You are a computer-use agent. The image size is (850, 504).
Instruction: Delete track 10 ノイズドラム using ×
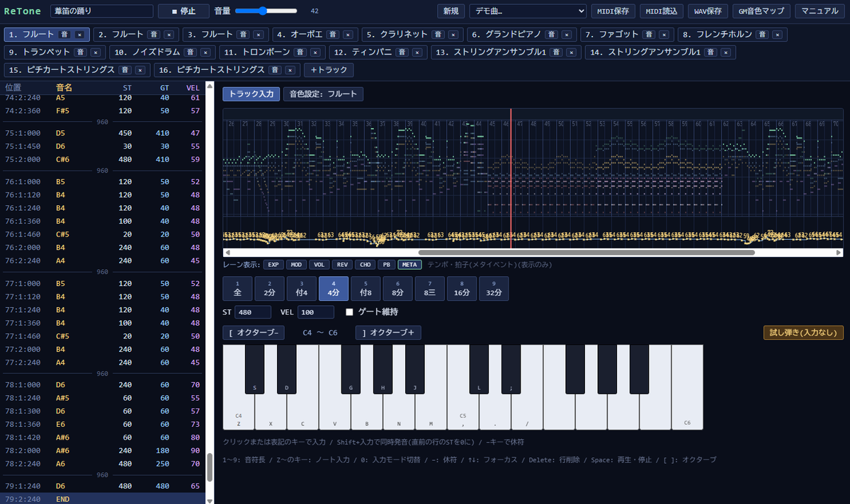tap(205, 52)
